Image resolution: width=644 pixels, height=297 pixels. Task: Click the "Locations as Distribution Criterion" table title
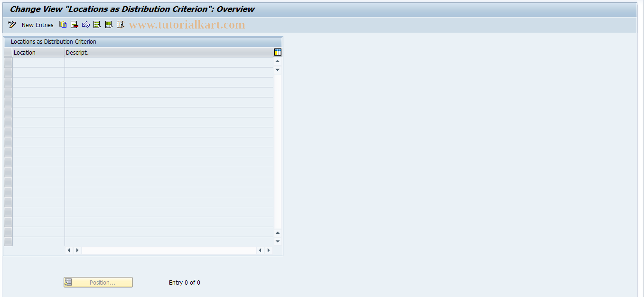click(x=54, y=42)
